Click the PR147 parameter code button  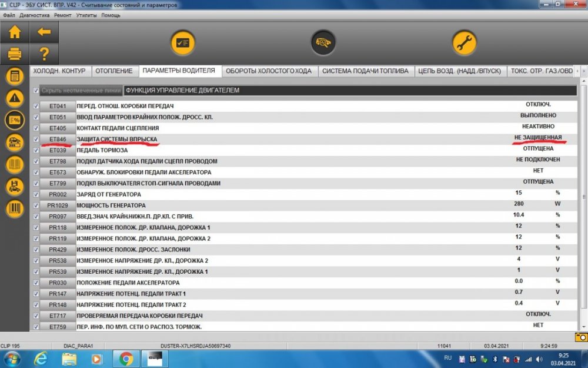coord(58,294)
